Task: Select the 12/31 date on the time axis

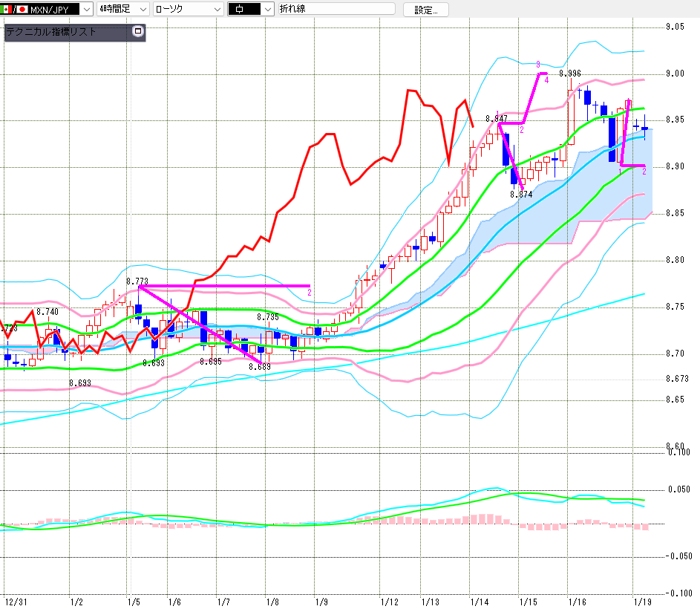Action: [x=15, y=599]
